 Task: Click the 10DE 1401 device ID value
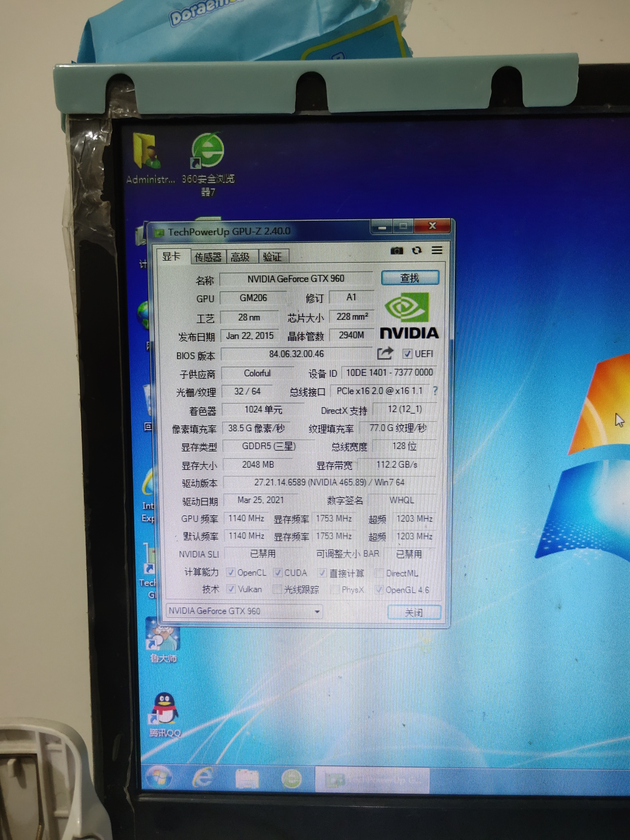(x=389, y=372)
